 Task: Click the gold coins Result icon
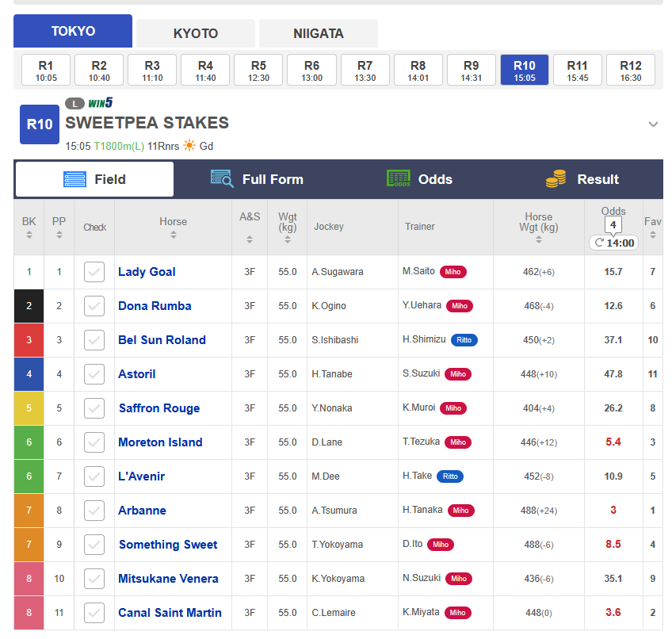pos(556,178)
